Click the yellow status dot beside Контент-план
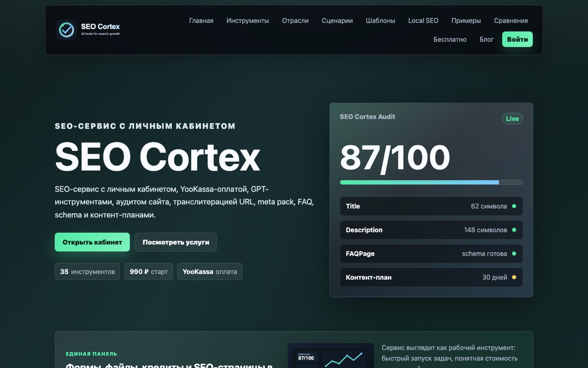Image resolution: width=588 pixels, height=368 pixels. tap(514, 277)
